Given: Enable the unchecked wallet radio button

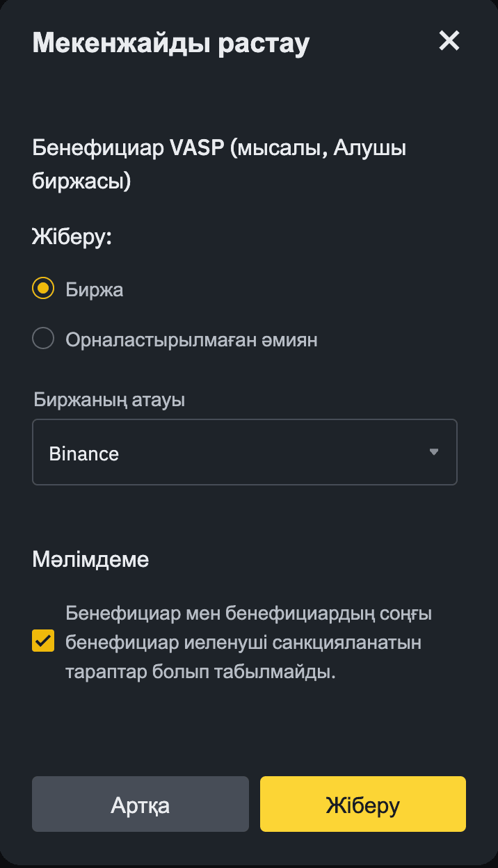Looking at the screenshot, I should (x=43, y=339).
